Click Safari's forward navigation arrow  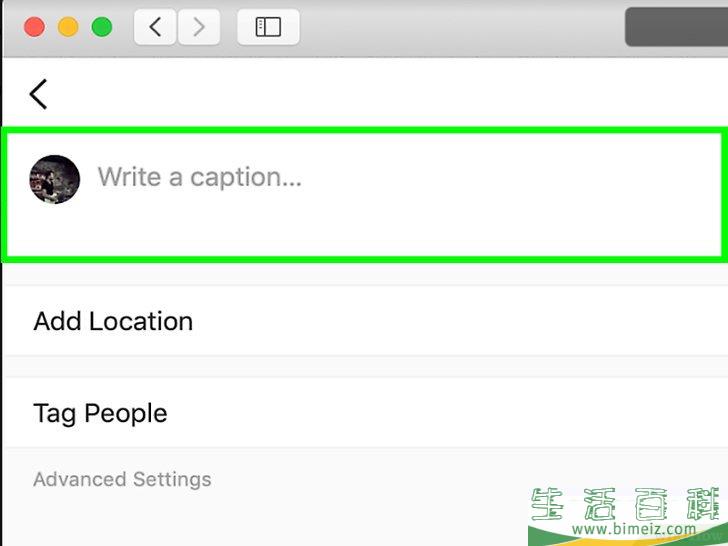tap(199, 27)
